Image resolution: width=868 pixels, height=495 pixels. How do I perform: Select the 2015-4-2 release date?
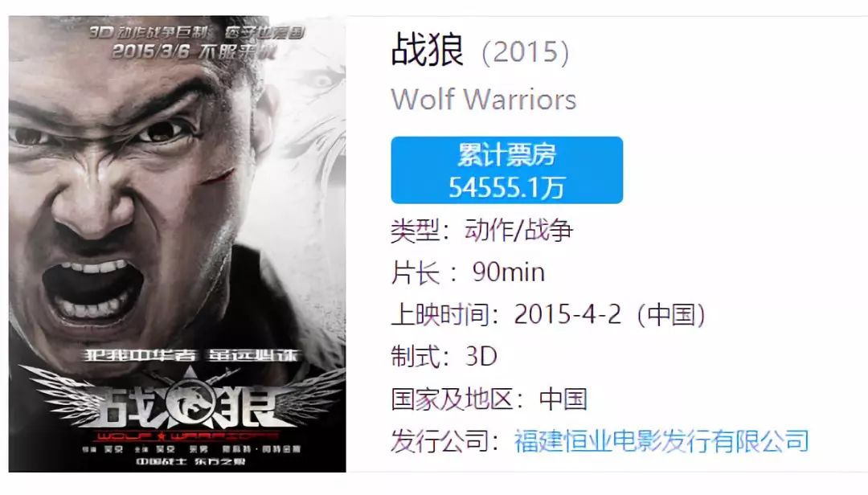point(567,314)
